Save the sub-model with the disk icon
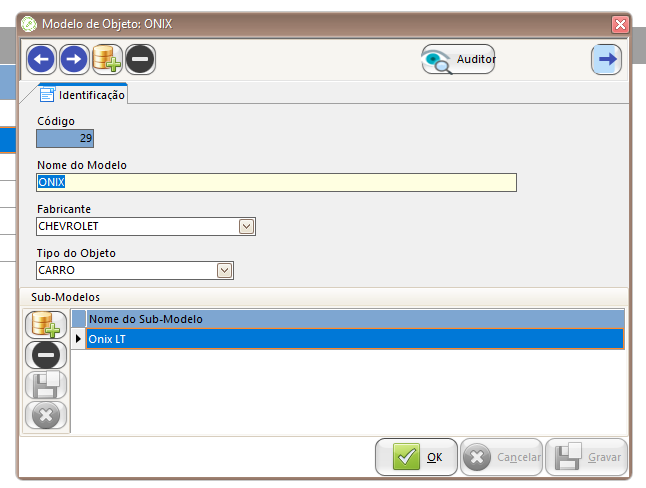This screenshot has height=488, width=646. pos(46,385)
